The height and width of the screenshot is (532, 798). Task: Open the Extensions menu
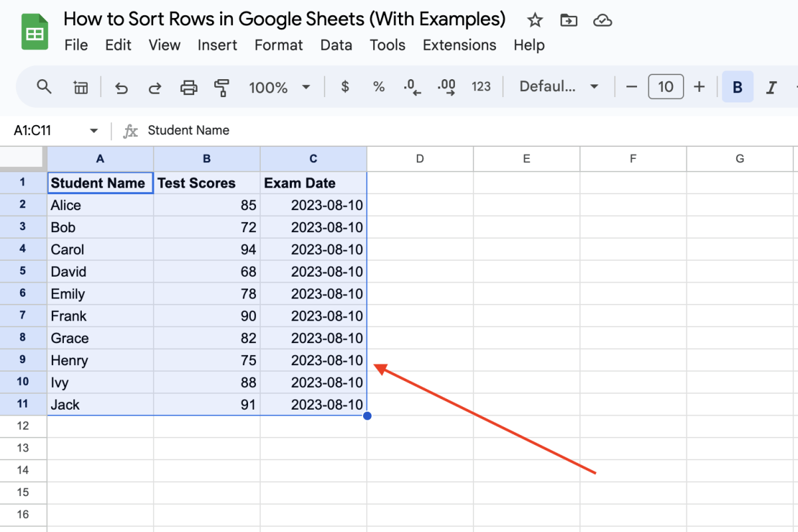click(460, 45)
